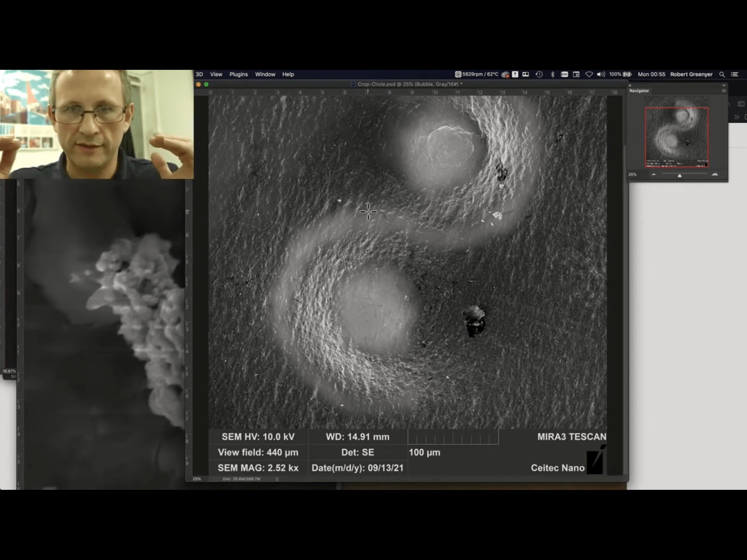Open the View menu
Viewport: 747px width, 560px height.
click(216, 74)
